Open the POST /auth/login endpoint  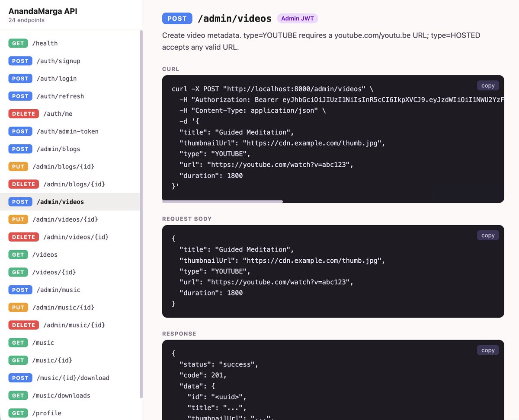70,79
